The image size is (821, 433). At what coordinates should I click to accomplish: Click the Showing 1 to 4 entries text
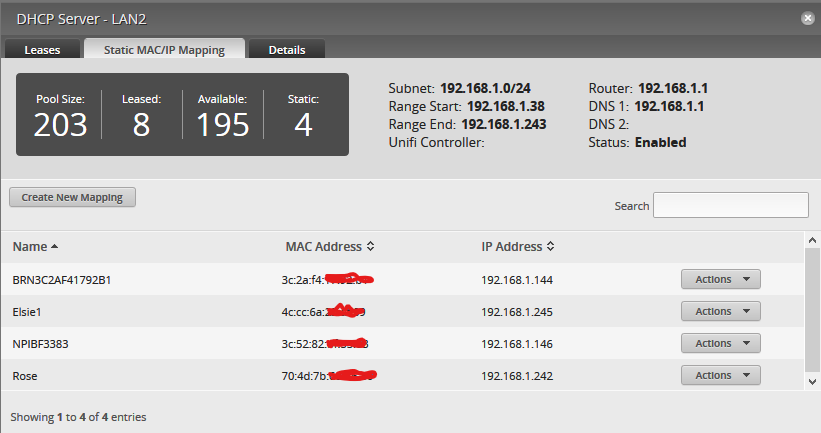click(79, 417)
